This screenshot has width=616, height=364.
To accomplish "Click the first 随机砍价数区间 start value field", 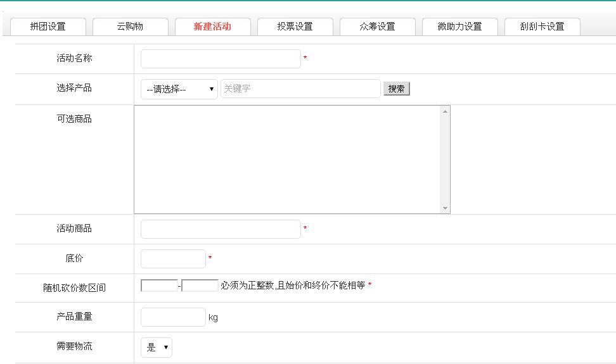I will (x=159, y=286).
